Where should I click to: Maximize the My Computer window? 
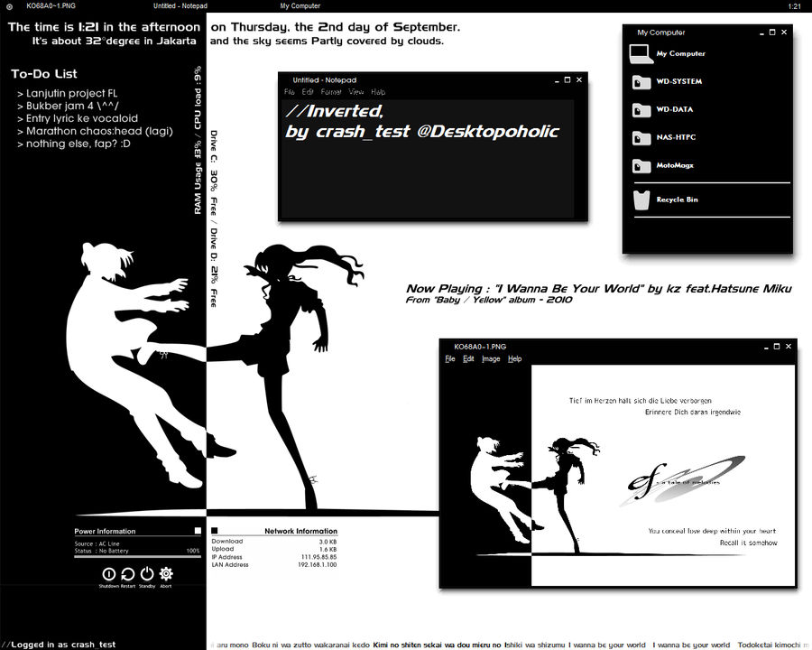pos(772,32)
